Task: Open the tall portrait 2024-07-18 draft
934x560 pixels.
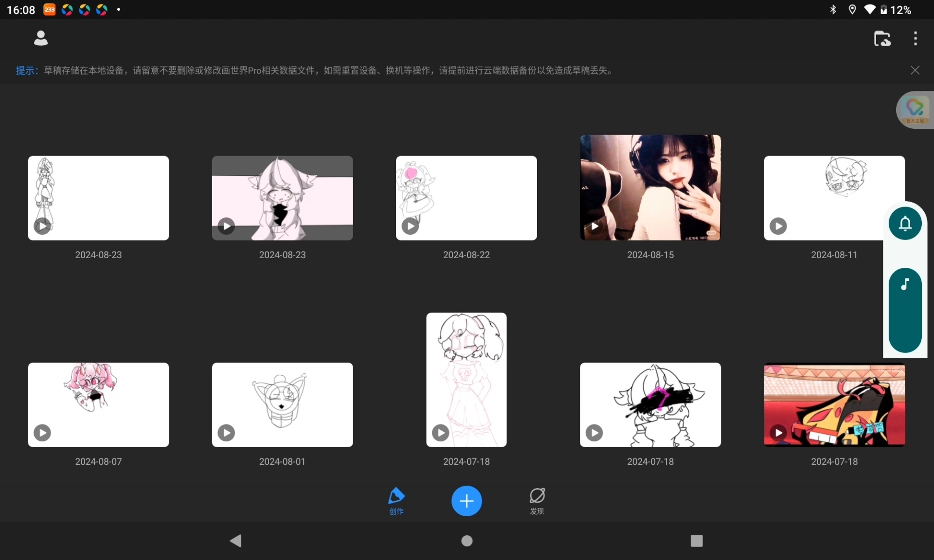Action: tap(466, 379)
